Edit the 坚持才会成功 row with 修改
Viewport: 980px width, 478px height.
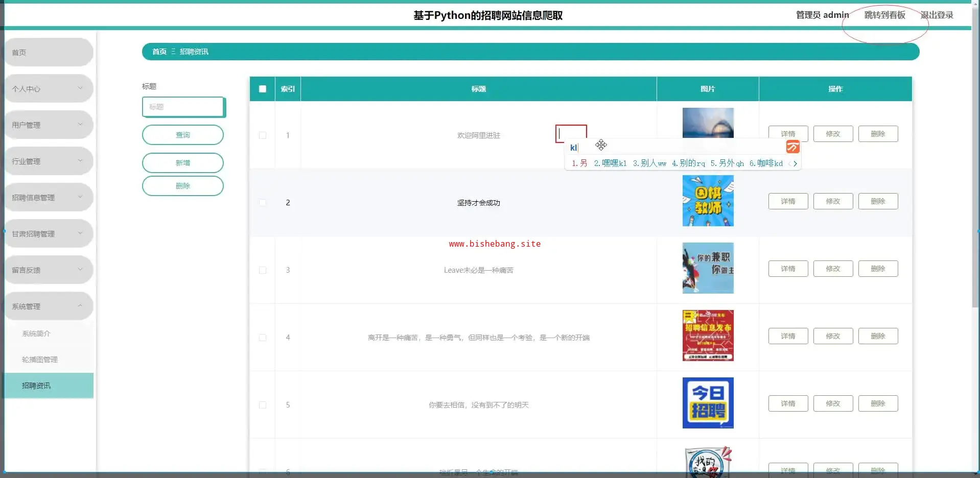[833, 201]
